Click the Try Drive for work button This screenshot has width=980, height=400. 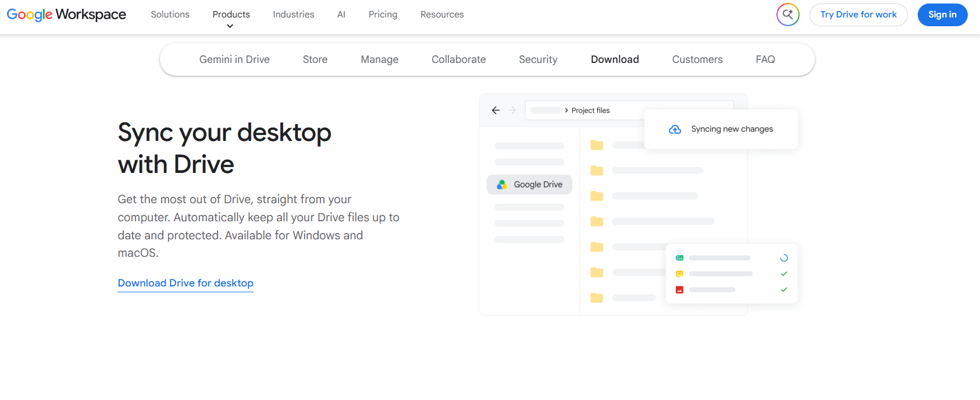coord(858,15)
